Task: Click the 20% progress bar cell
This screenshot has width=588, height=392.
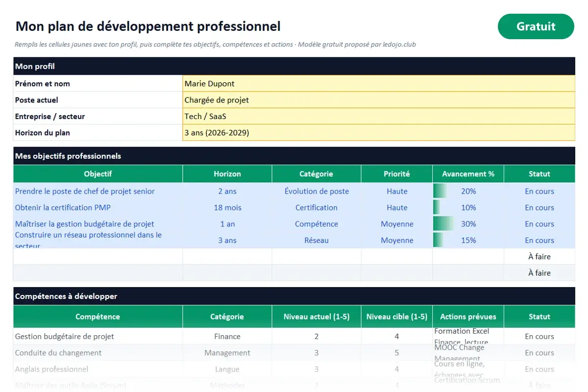Action: [468, 191]
